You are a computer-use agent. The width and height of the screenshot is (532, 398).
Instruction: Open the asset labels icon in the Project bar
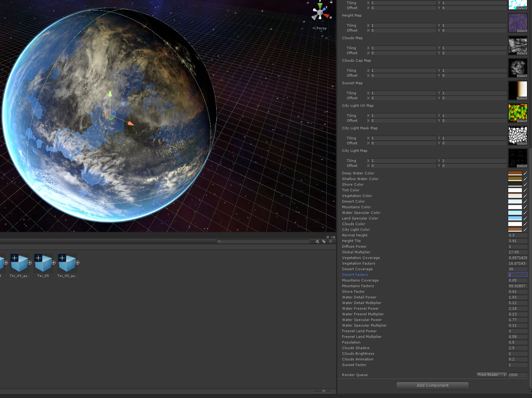(324, 241)
